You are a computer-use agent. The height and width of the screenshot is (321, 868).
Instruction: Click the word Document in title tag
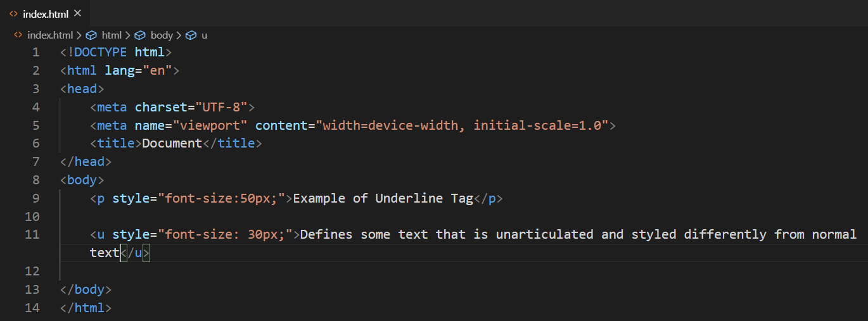coord(172,143)
